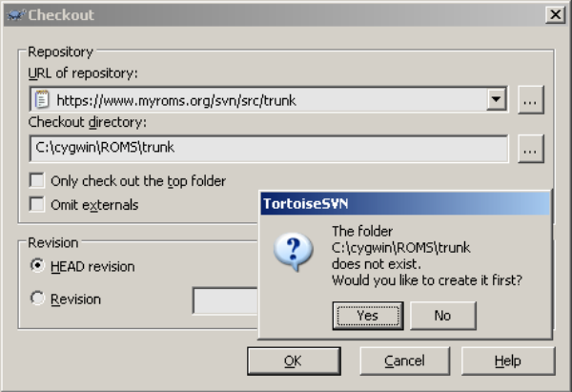Screen dimensions: 572x392
Task: Click the C:\cygwin\ROMS\trunk path in message box
Action: 400,248
